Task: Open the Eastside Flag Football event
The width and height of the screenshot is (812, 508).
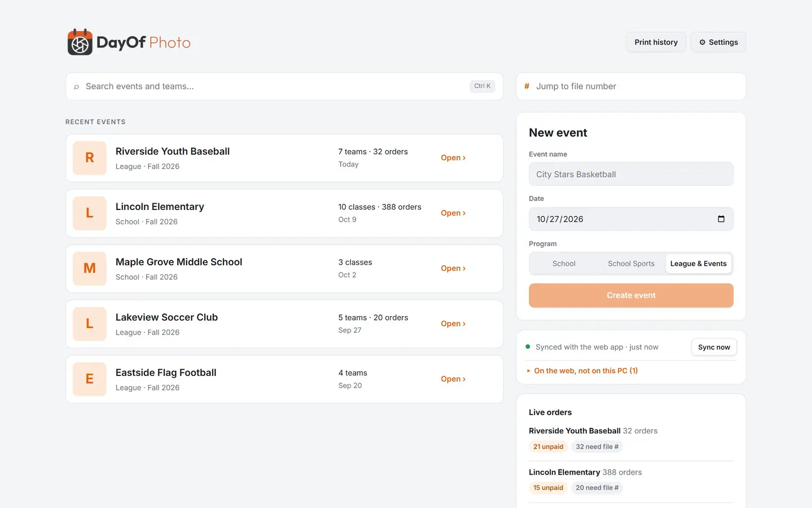Action: (x=453, y=379)
